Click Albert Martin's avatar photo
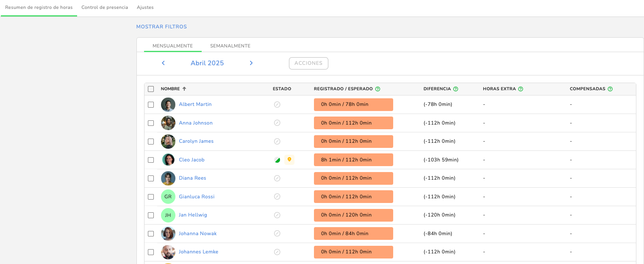This screenshot has height=264, width=644. (168, 105)
